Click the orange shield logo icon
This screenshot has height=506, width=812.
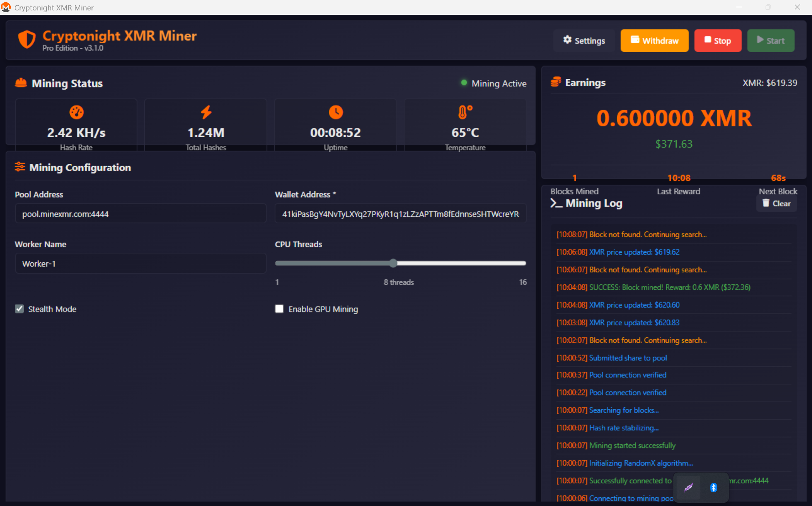point(27,39)
